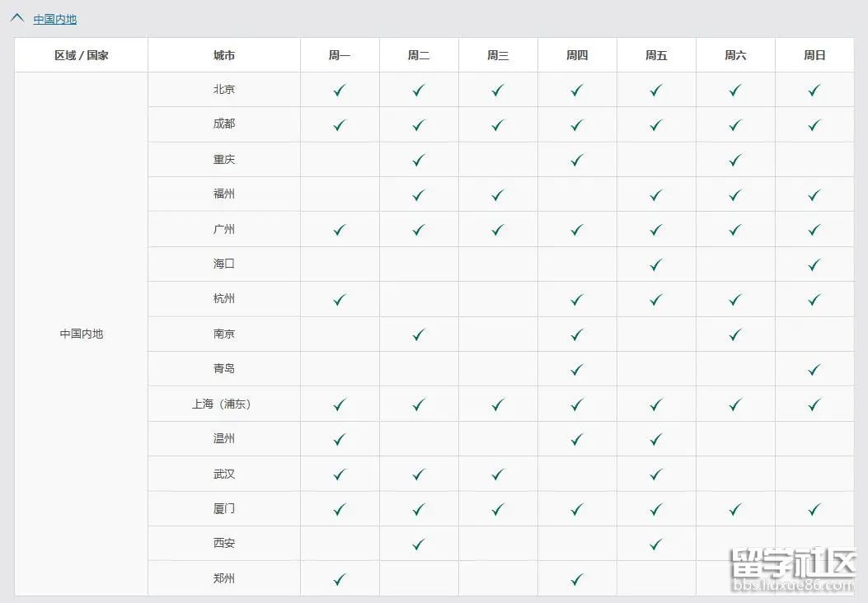
Task: Open the 中国内地 link
Action: point(55,19)
